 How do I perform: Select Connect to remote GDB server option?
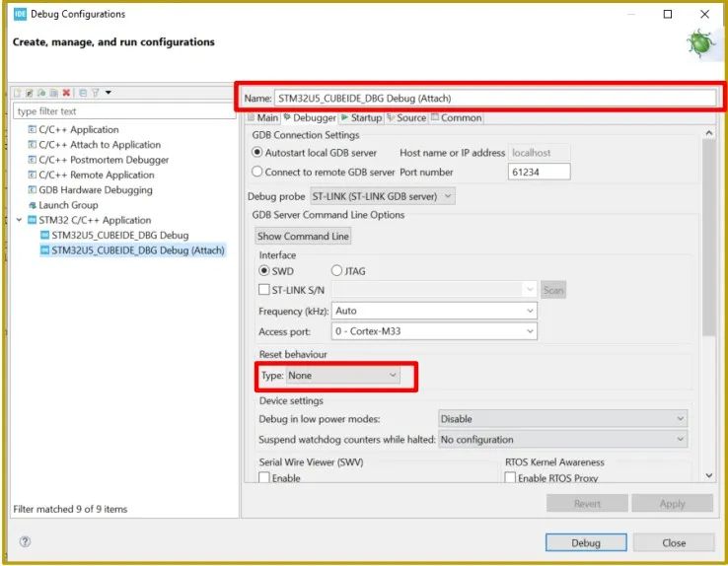point(258,172)
